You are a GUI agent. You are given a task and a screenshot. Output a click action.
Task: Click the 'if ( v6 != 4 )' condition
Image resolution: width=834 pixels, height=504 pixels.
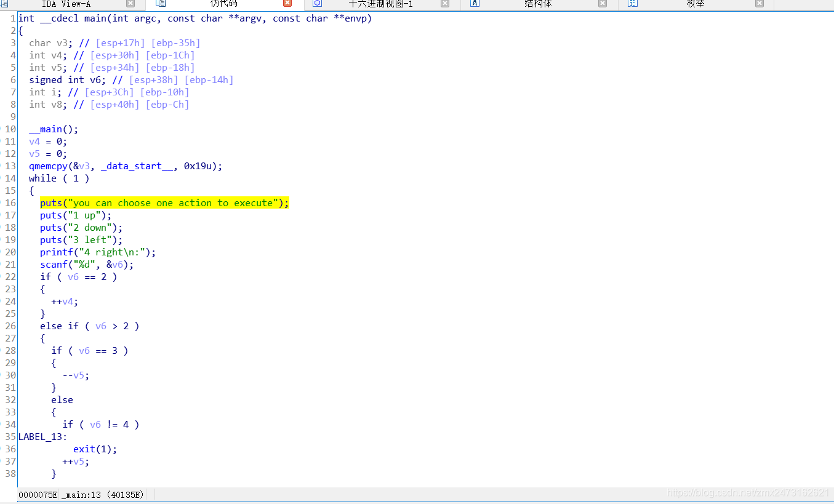click(x=101, y=425)
